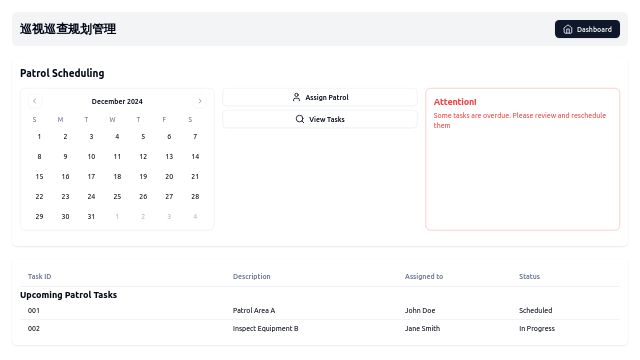Click the home icon in Dashboard button
The image size is (640, 360).
tap(567, 29)
